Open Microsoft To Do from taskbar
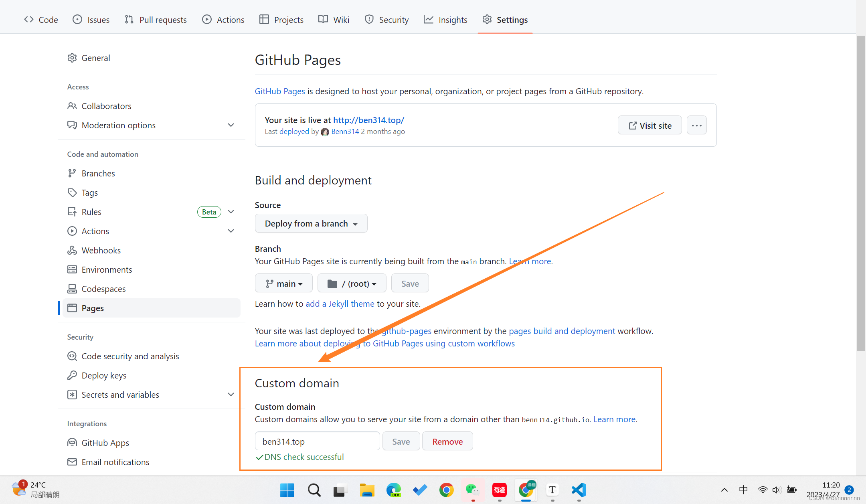The height and width of the screenshot is (504, 866). tap(420, 490)
